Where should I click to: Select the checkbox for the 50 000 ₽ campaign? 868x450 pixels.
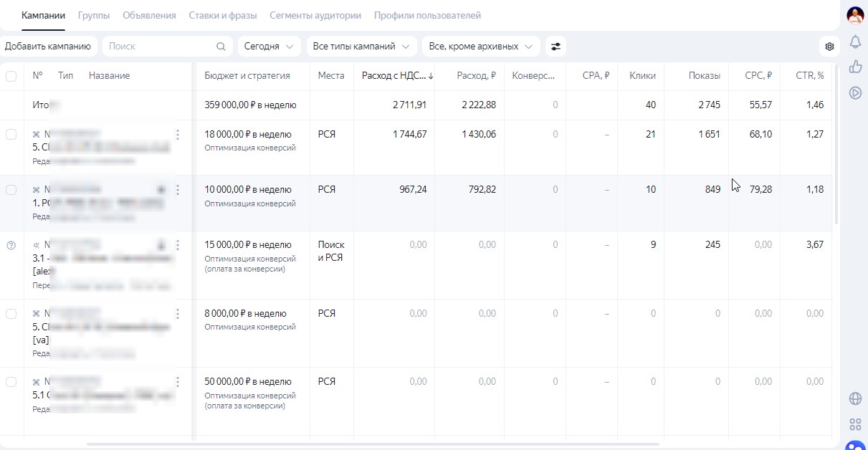[x=11, y=382]
